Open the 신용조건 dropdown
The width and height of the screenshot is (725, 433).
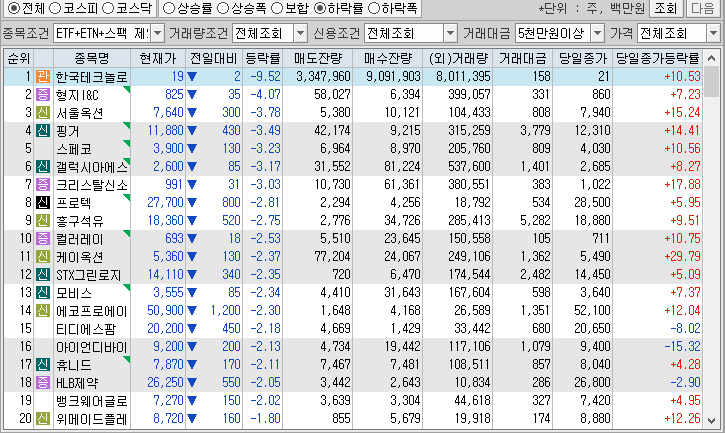(450, 33)
